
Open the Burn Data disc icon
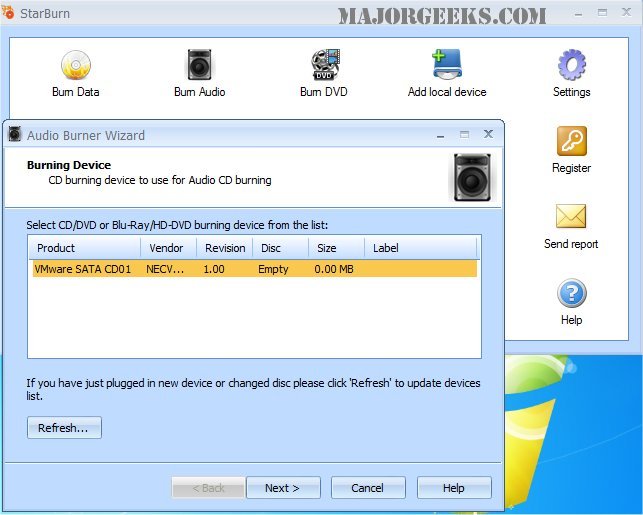pos(76,65)
